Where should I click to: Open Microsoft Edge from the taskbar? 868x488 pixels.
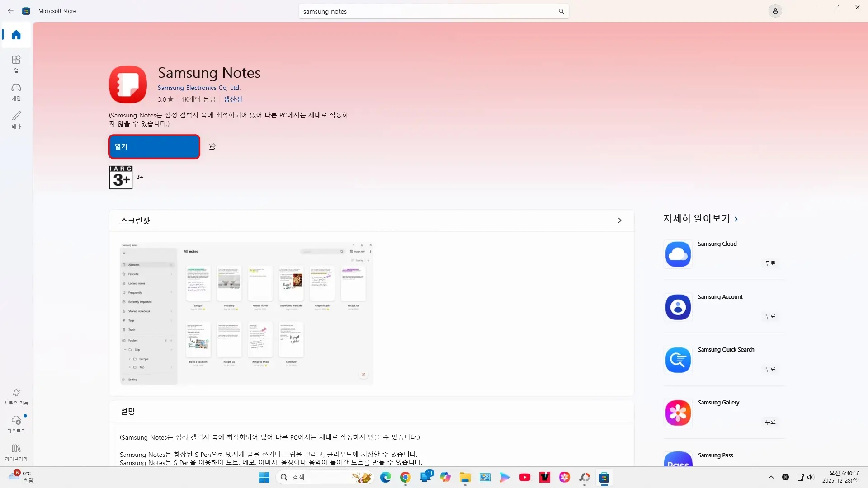pyautogui.click(x=385, y=477)
